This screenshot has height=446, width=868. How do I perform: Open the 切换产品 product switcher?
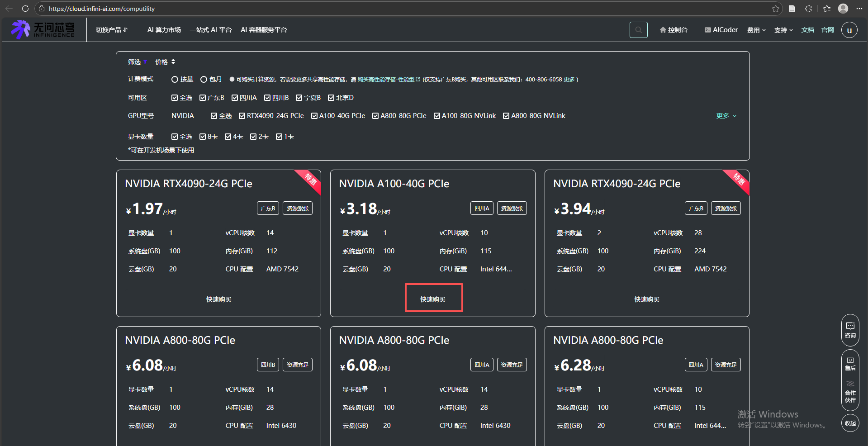tap(112, 30)
